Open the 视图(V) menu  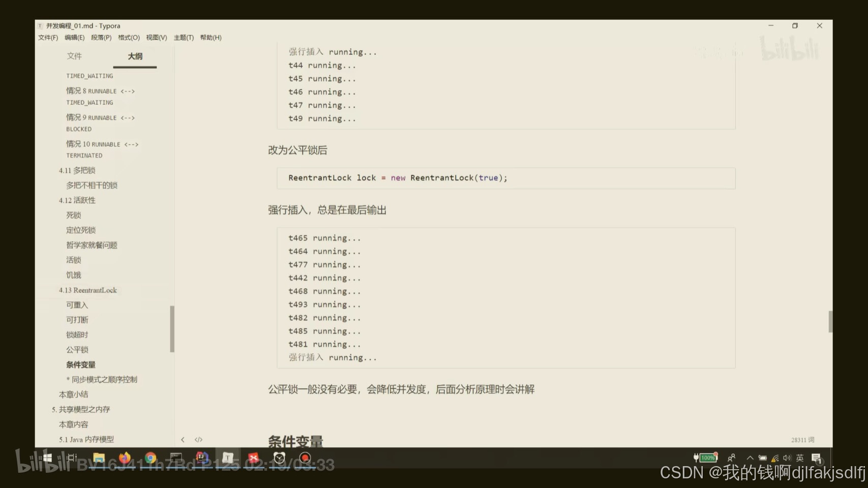pyautogui.click(x=157, y=38)
